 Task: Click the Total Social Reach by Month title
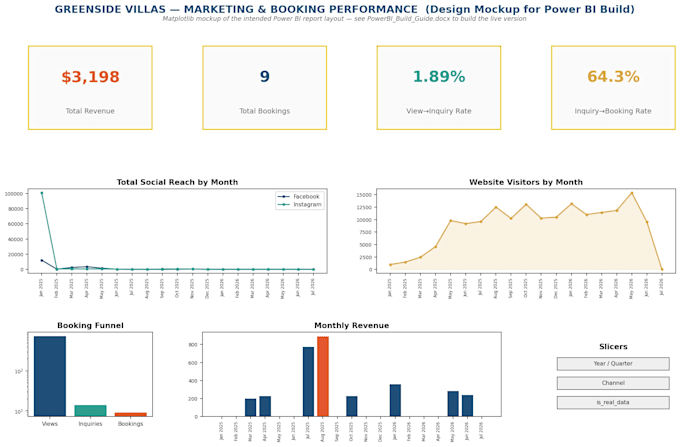pos(177,182)
